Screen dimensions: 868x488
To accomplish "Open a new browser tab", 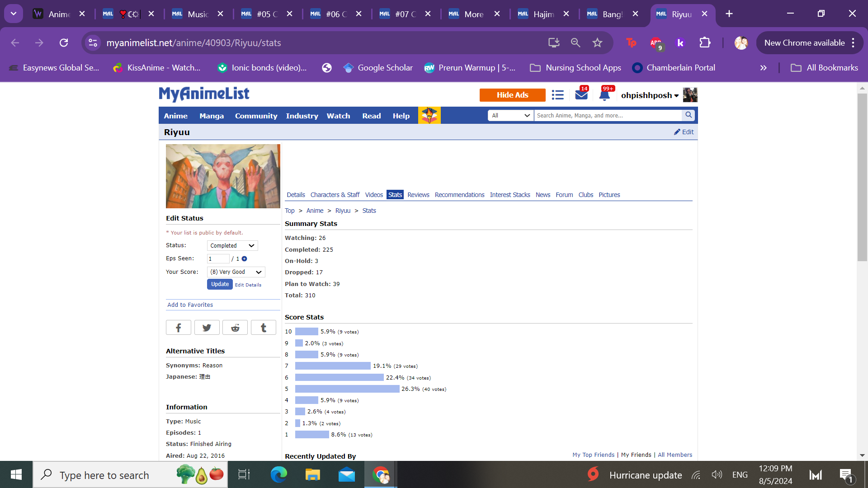I will [729, 14].
